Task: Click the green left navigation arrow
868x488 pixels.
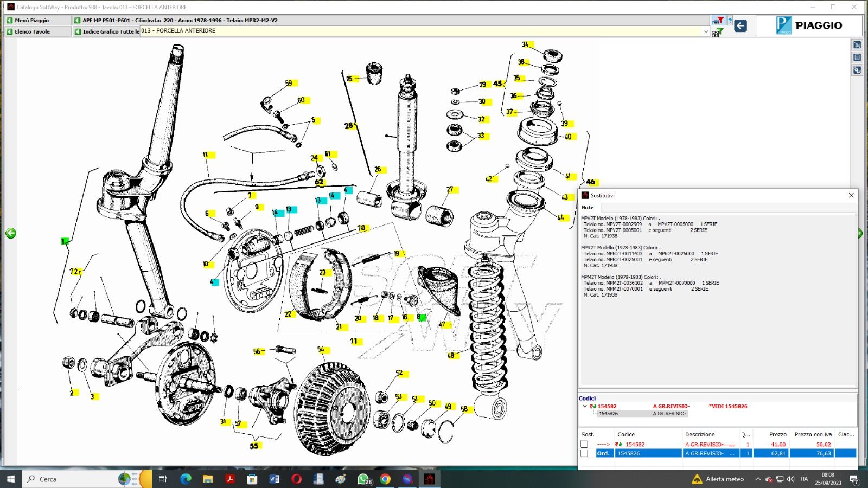Action: [11, 233]
